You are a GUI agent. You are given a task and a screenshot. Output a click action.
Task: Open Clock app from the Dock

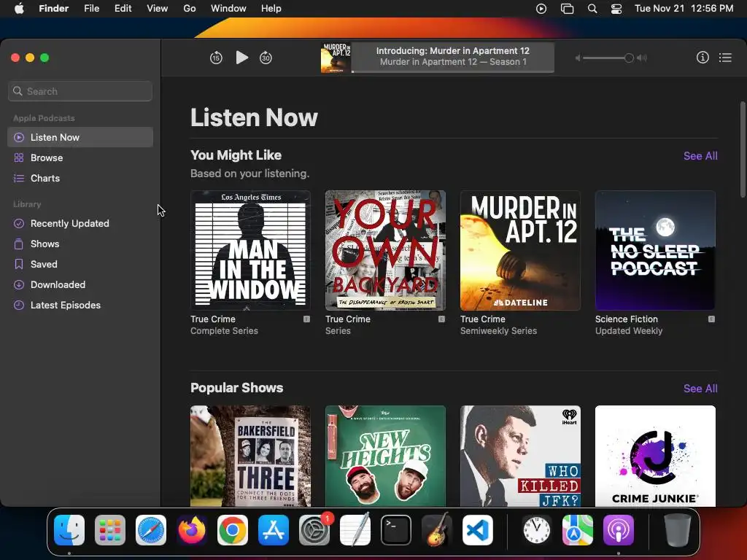[537, 530]
